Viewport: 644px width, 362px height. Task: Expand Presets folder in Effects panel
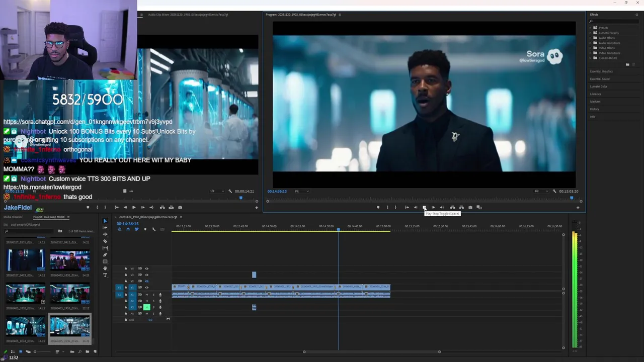(x=590, y=28)
